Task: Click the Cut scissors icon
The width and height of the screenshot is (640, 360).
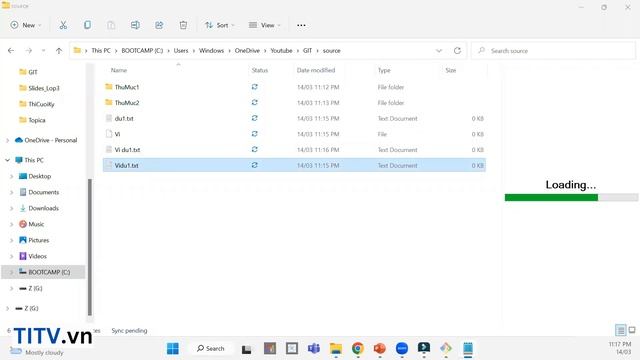Action: tap(63, 25)
